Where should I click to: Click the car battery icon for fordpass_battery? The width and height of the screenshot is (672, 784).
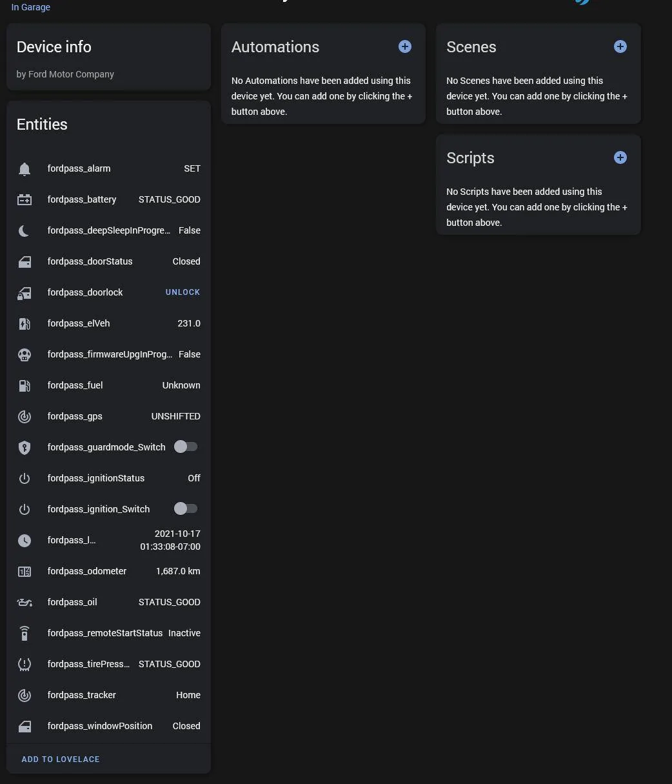(x=25, y=199)
